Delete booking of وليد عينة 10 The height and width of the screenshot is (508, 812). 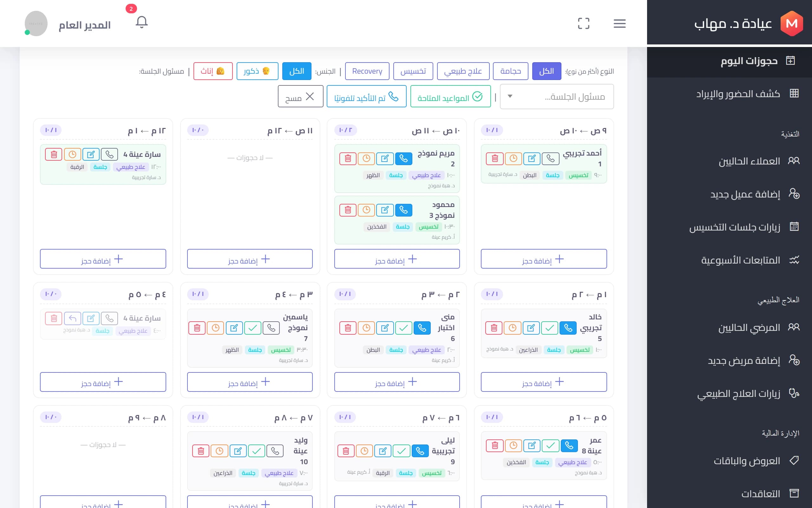click(201, 451)
